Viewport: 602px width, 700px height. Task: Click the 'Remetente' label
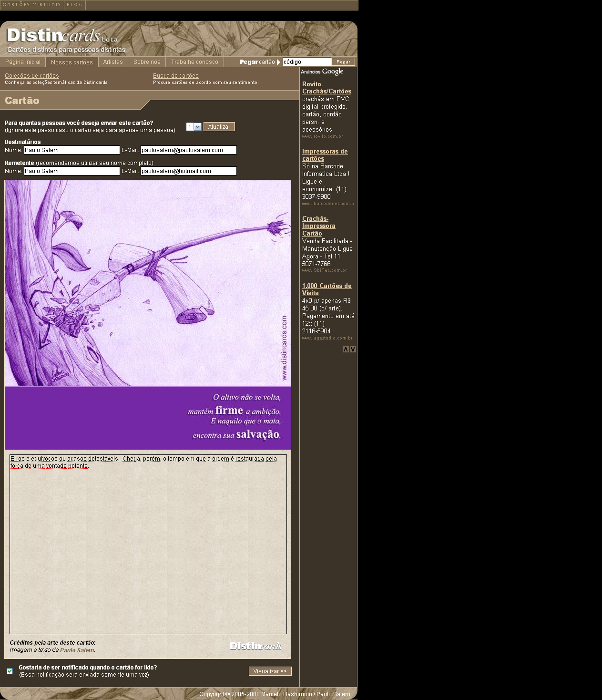click(19, 163)
